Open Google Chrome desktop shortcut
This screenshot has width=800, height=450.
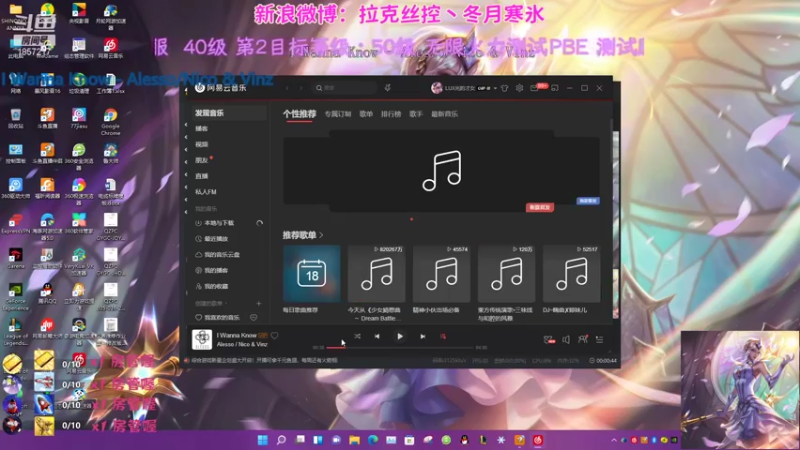[110, 121]
